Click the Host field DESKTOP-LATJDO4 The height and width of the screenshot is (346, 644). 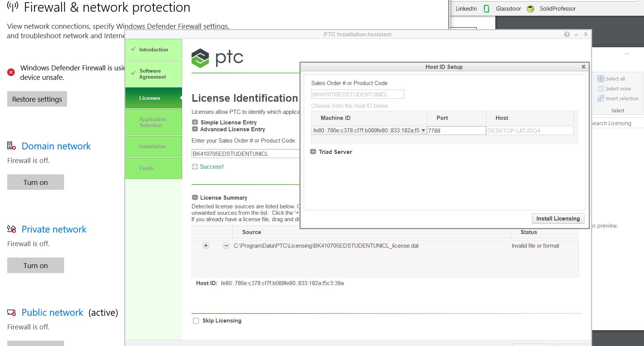[530, 130]
